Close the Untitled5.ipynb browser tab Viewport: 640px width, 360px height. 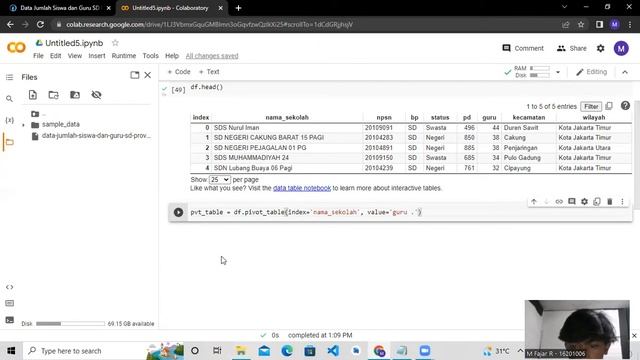click(220, 8)
